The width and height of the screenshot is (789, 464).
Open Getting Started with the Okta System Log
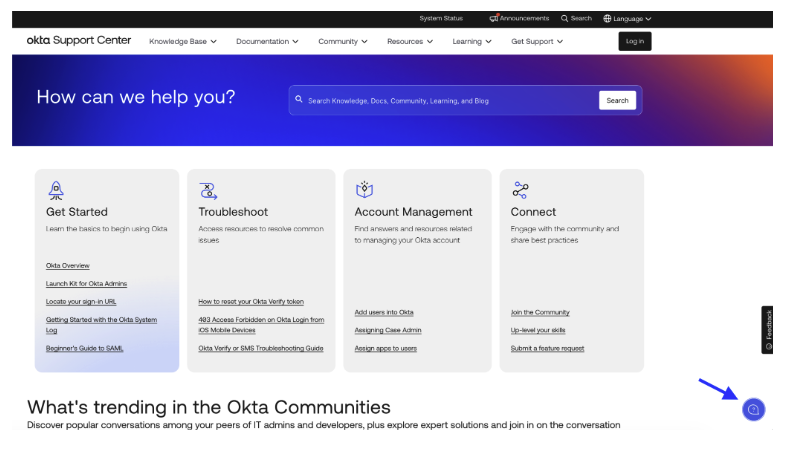[x=101, y=325]
